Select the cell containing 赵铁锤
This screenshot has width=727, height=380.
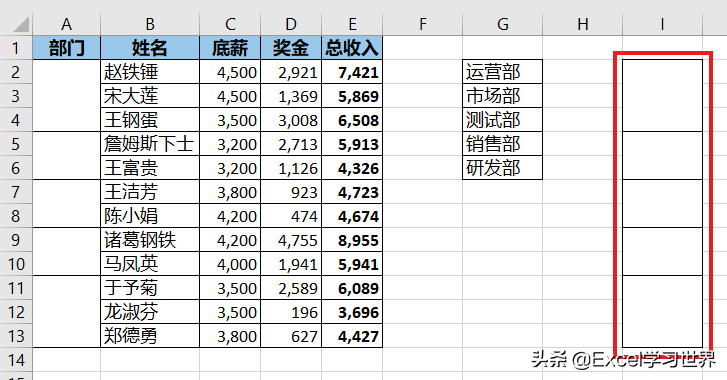[150, 72]
